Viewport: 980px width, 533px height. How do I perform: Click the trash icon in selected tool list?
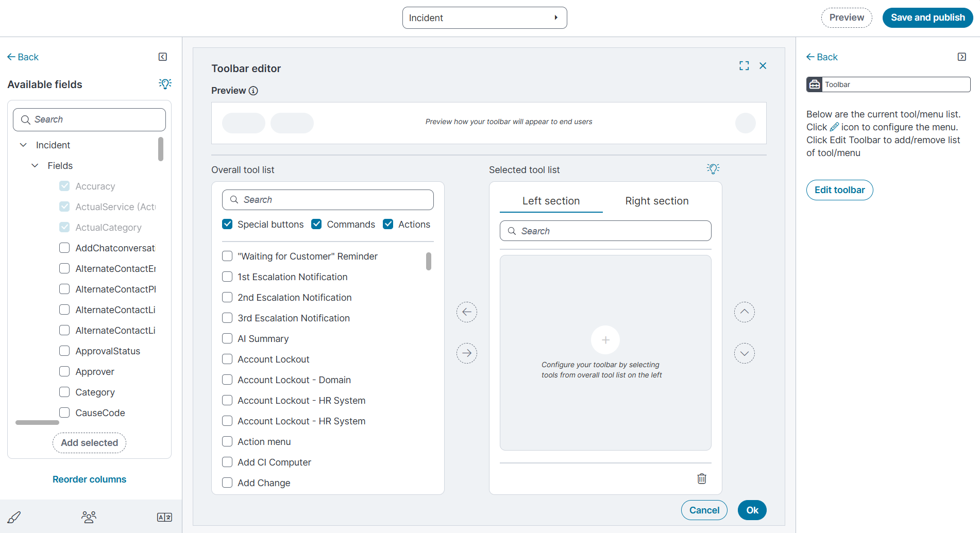pyautogui.click(x=701, y=479)
